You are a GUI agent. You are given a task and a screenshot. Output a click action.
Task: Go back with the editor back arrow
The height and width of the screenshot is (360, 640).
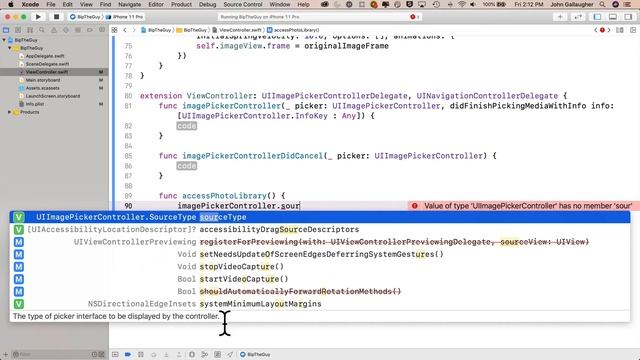coord(125,30)
